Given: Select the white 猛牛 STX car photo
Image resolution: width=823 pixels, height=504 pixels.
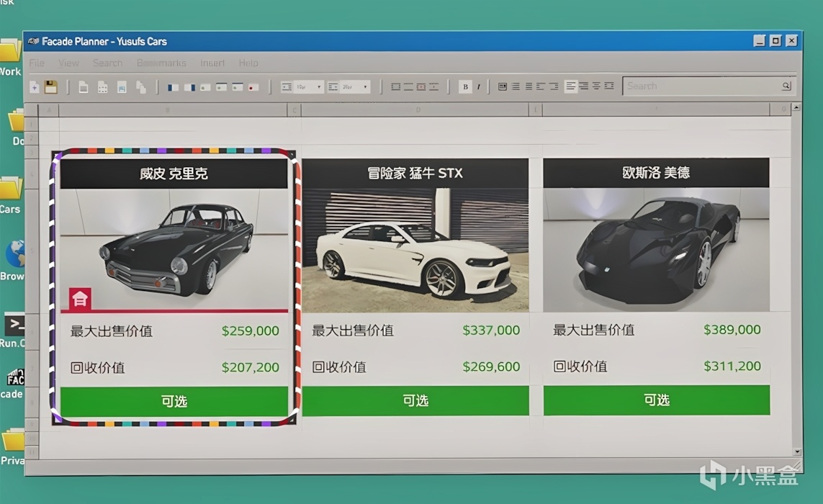Looking at the screenshot, I should click(x=415, y=250).
